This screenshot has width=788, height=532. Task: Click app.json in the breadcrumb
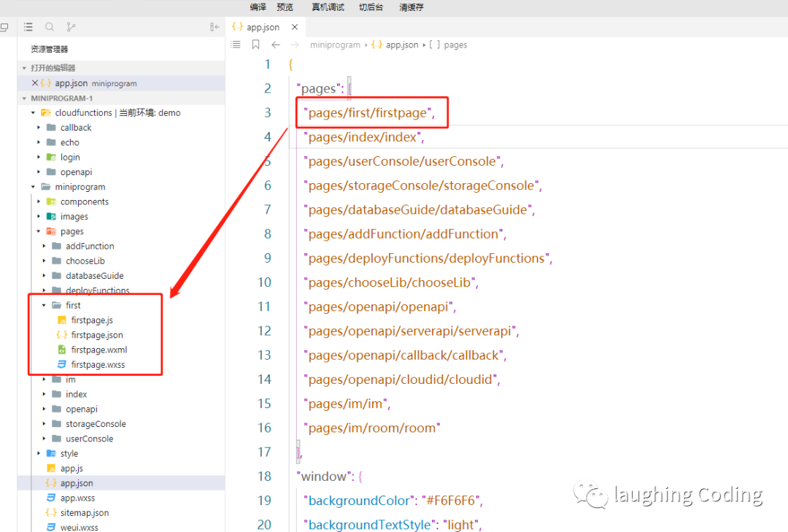[401, 45]
